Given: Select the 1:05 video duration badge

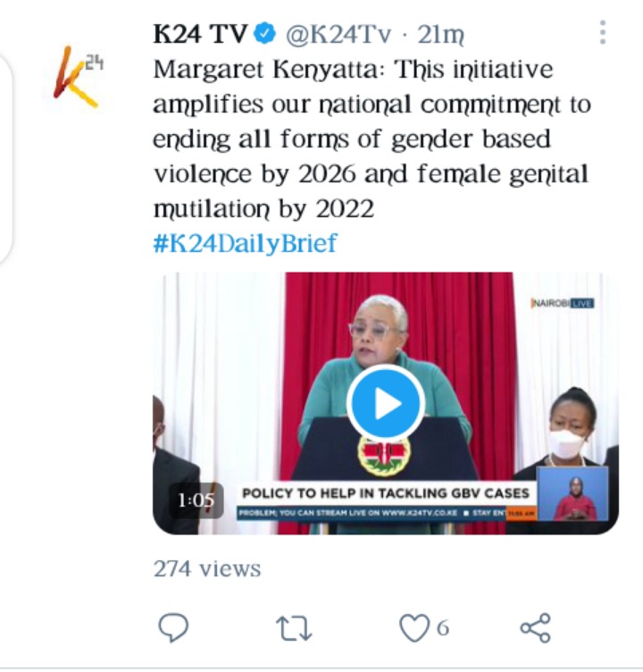Looking at the screenshot, I should 196,500.
